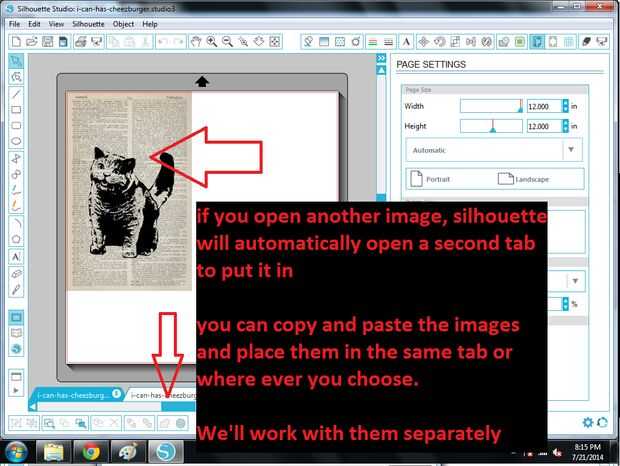Select the Draw an Arc tool
This screenshot has width=620, height=466.
tap(16, 223)
